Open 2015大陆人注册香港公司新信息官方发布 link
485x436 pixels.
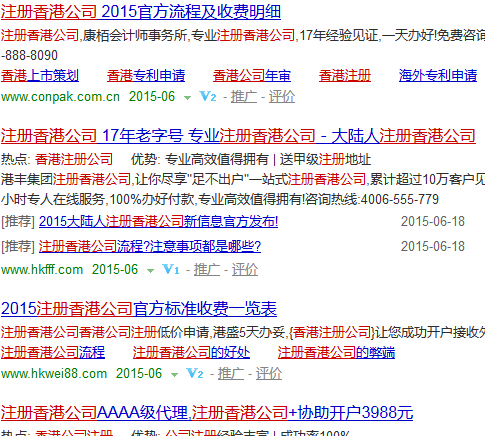(x=158, y=221)
